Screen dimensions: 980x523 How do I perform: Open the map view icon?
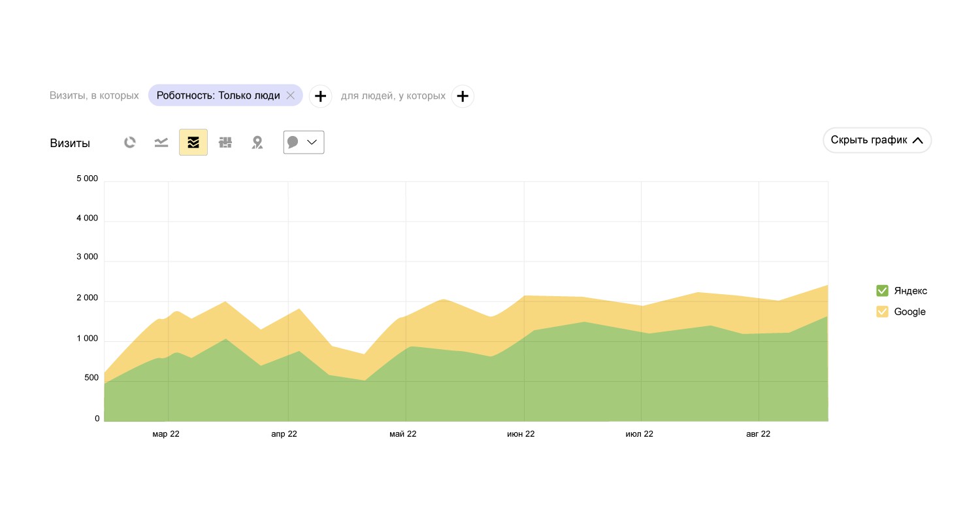click(x=257, y=143)
